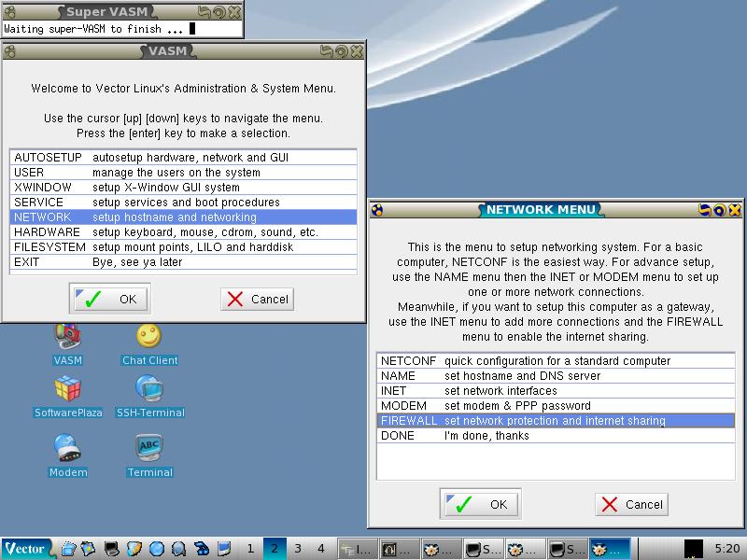
Task: Open the Modem desktop icon
Action: [68, 450]
